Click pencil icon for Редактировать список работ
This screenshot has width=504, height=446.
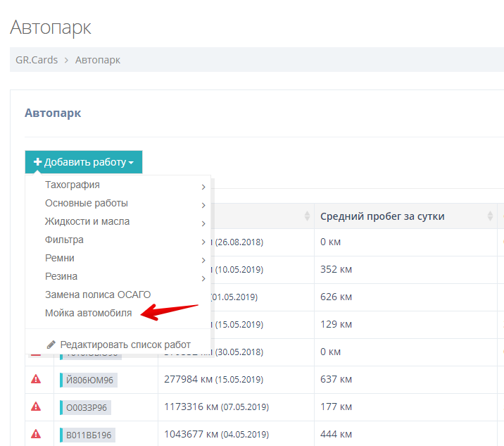[x=51, y=345]
